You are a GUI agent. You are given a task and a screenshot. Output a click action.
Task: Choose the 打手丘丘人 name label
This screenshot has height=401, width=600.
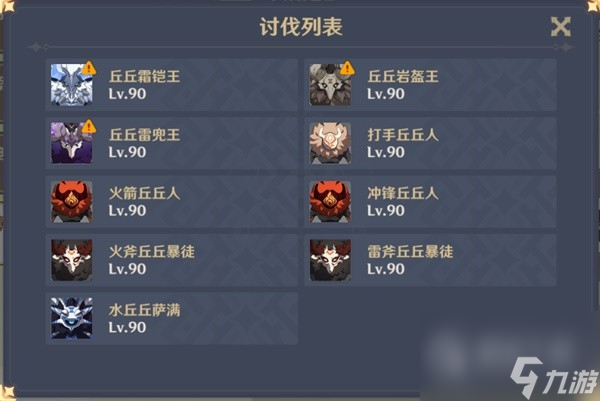click(x=403, y=135)
